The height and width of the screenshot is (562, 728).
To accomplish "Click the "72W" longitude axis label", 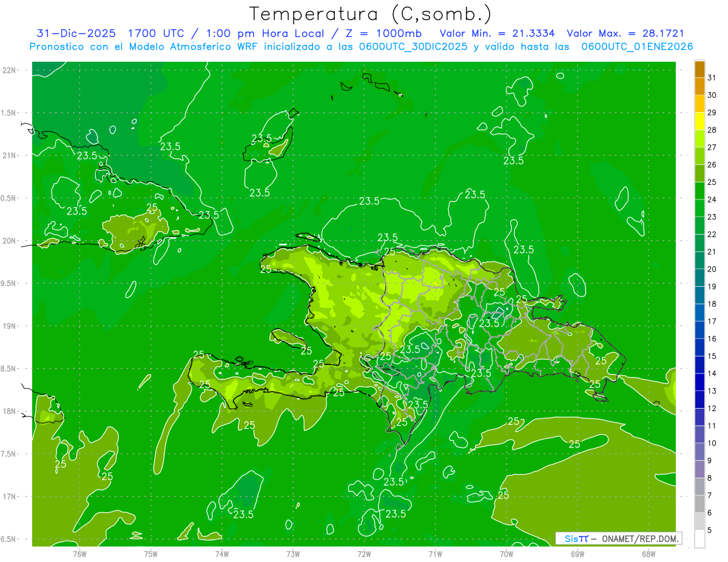I will (364, 554).
